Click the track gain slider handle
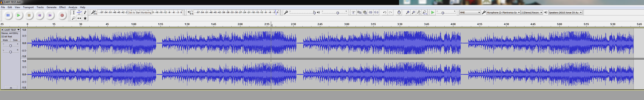 10,46
